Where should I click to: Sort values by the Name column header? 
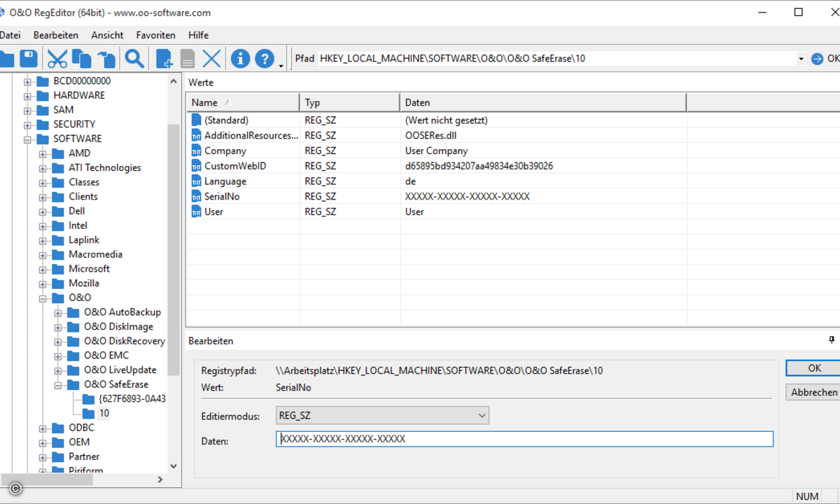243,102
